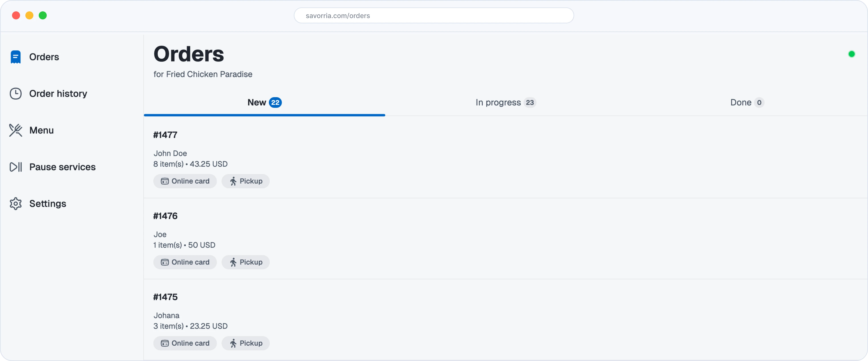Screen dimensions: 868x361
Task: Open the Done orders tab
Action: point(746,102)
